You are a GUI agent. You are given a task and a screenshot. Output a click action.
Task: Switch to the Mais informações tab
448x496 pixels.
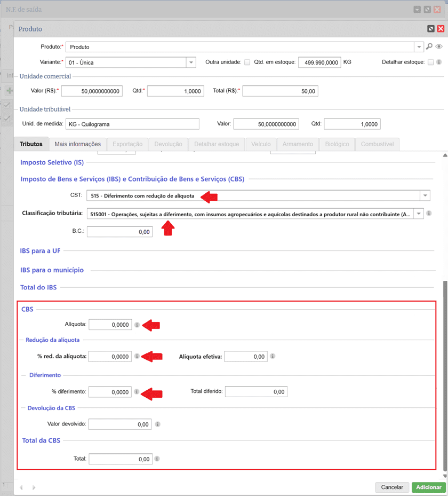pos(77,144)
